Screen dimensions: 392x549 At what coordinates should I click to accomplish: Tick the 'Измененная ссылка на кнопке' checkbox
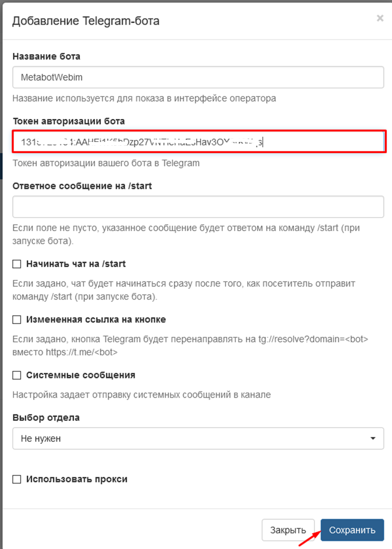(17, 320)
